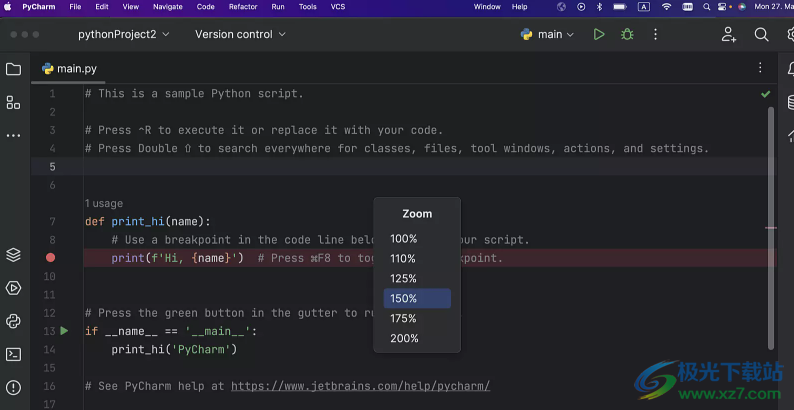Open the main run configuration dropdown

(547, 34)
